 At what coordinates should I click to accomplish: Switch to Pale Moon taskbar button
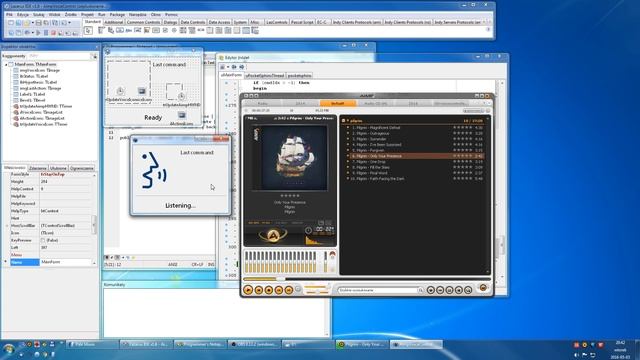click(x=92, y=344)
